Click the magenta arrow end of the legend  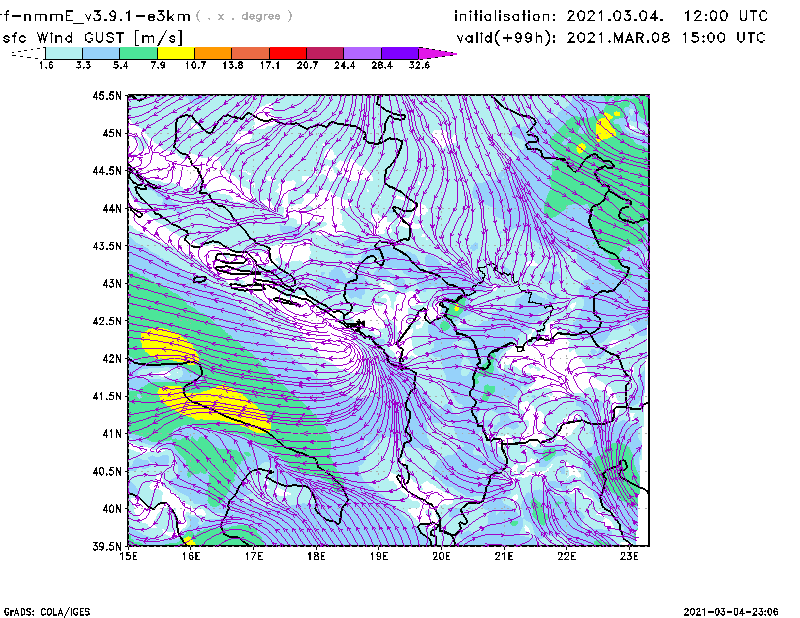437,53
